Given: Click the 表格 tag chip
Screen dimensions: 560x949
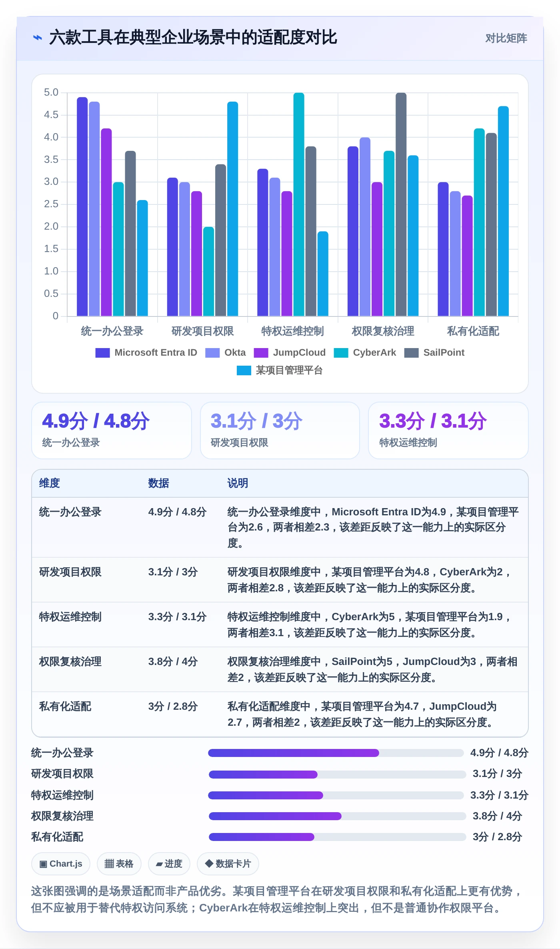Looking at the screenshot, I should pyautogui.click(x=119, y=864).
